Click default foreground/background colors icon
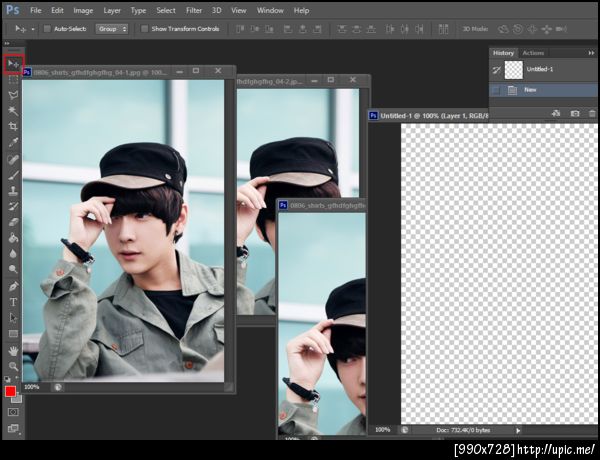The height and width of the screenshot is (460, 600). [x=7, y=379]
